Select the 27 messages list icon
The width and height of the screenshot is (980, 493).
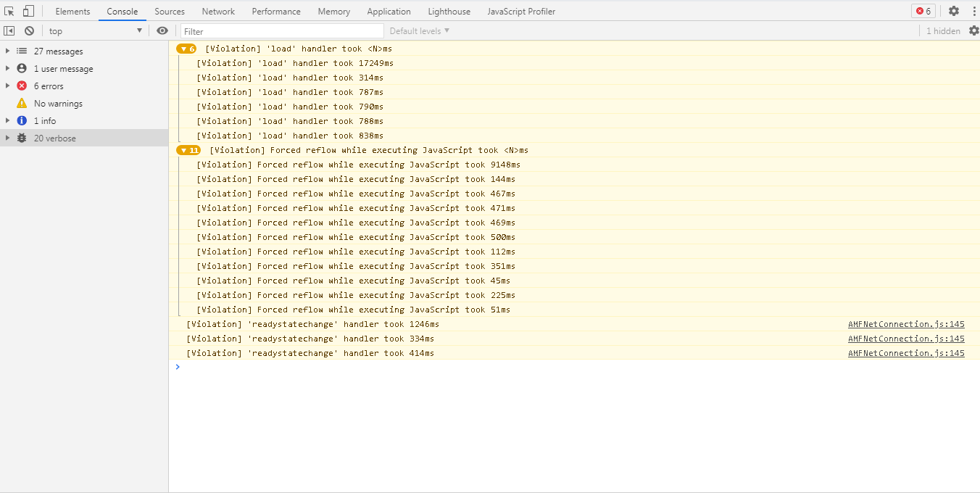coord(22,51)
